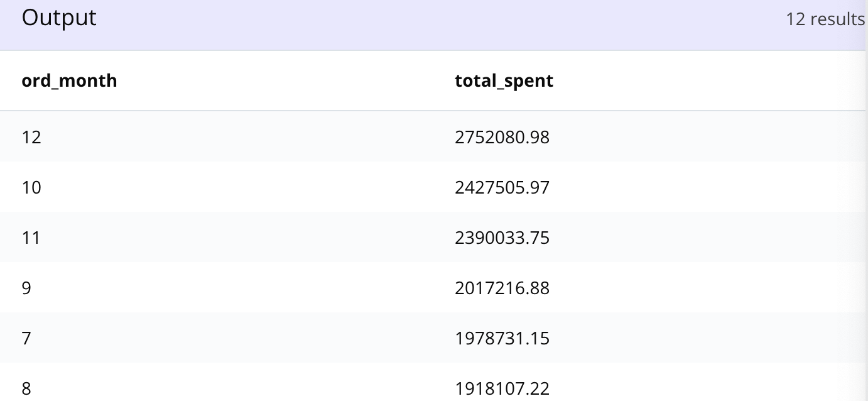
Task: Click the month 8 cell
Action: [x=26, y=388]
